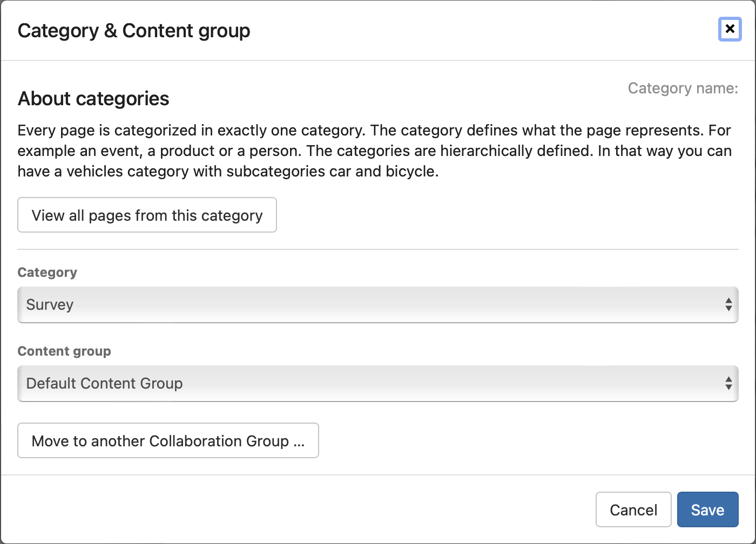Click 'Move to another Collaboration Group ...' button

point(168,441)
